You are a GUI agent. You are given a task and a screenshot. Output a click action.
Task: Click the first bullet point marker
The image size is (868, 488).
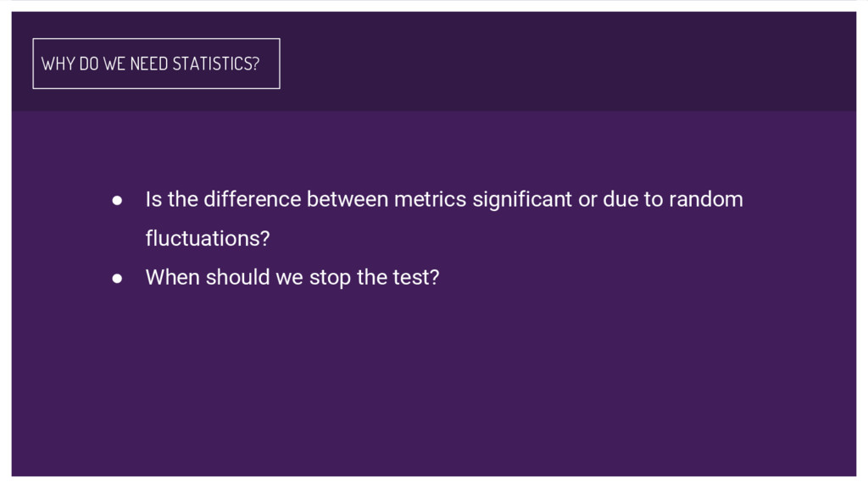[x=119, y=201]
